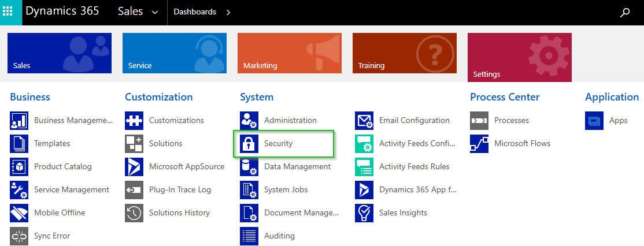
Task: Click the Security padlock icon
Action: click(249, 144)
